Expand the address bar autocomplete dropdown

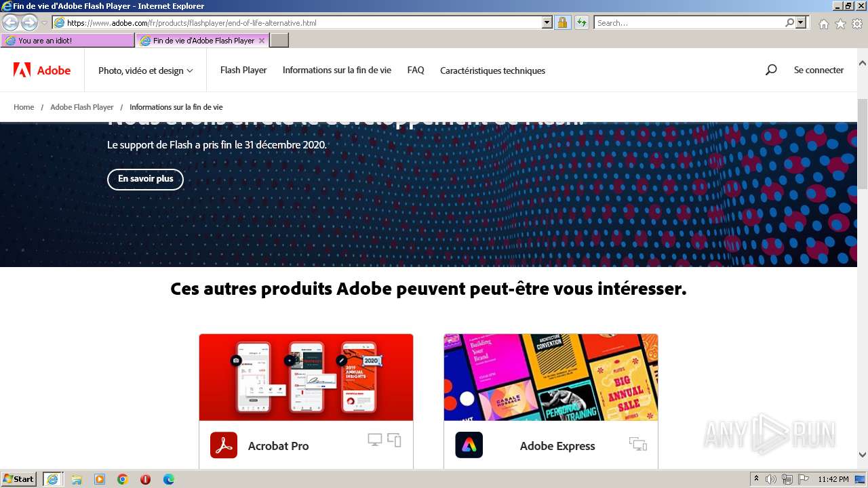547,23
